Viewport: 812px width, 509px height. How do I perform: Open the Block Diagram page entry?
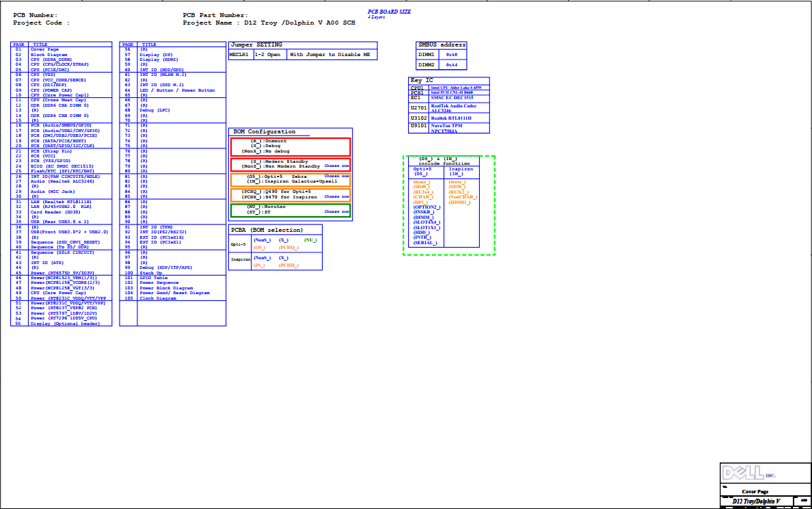pos(49,55)
